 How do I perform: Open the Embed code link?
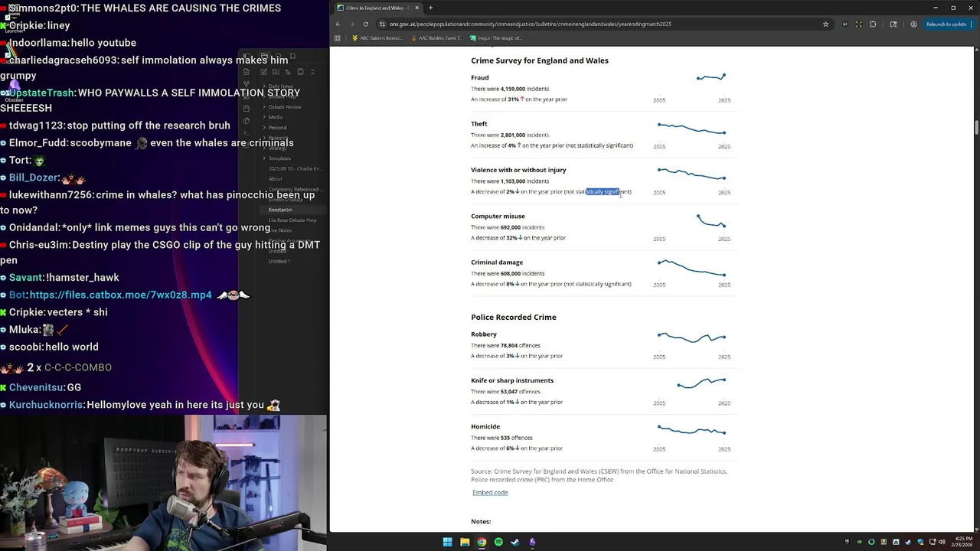click(x=490, y=492)
